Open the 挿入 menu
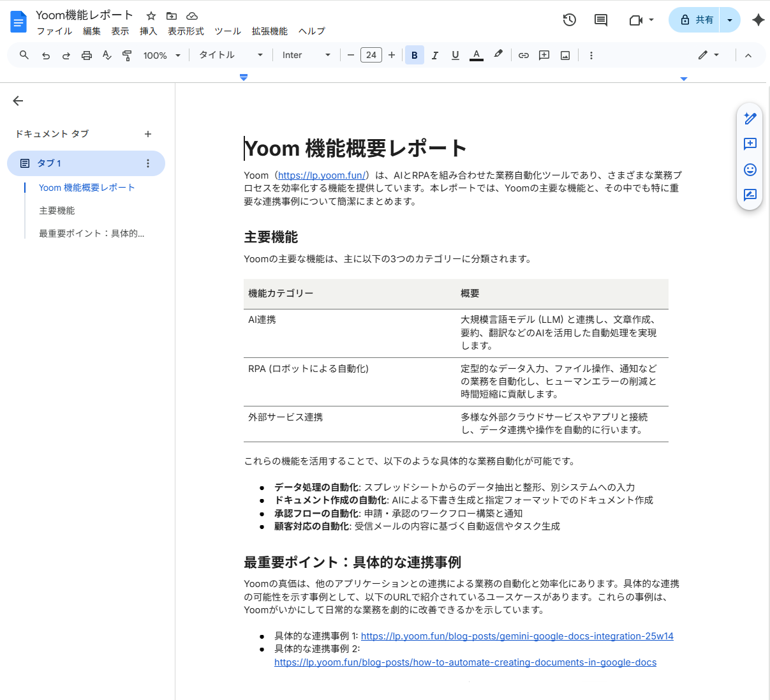The image size is (770, 700). [x=148, y=31]
